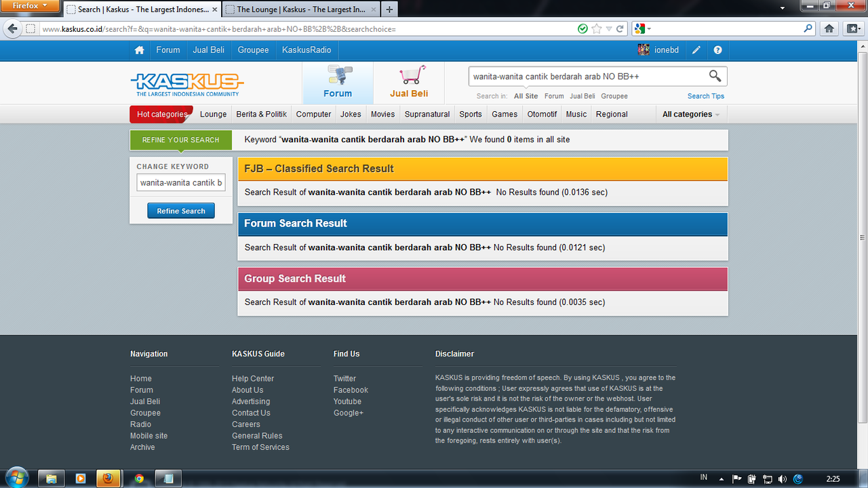868x488 pixels.
Task: Open the Mobile site footer link
Action: 149,436
